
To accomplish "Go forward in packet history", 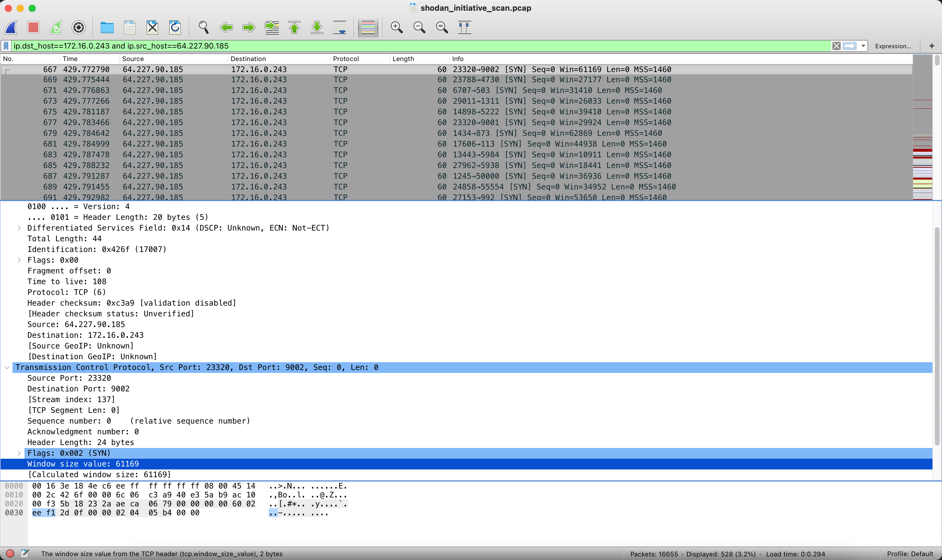I will pyautogui.click(x=249, y=27).
